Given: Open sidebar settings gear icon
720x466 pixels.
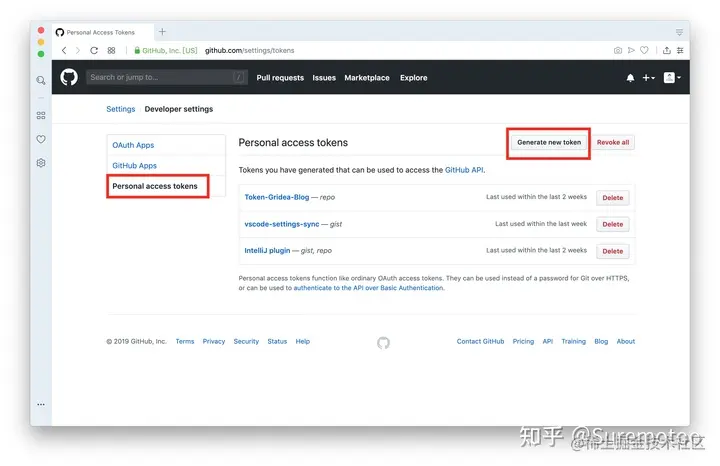Looking at the screenshot, I should (x=41, y=163).
